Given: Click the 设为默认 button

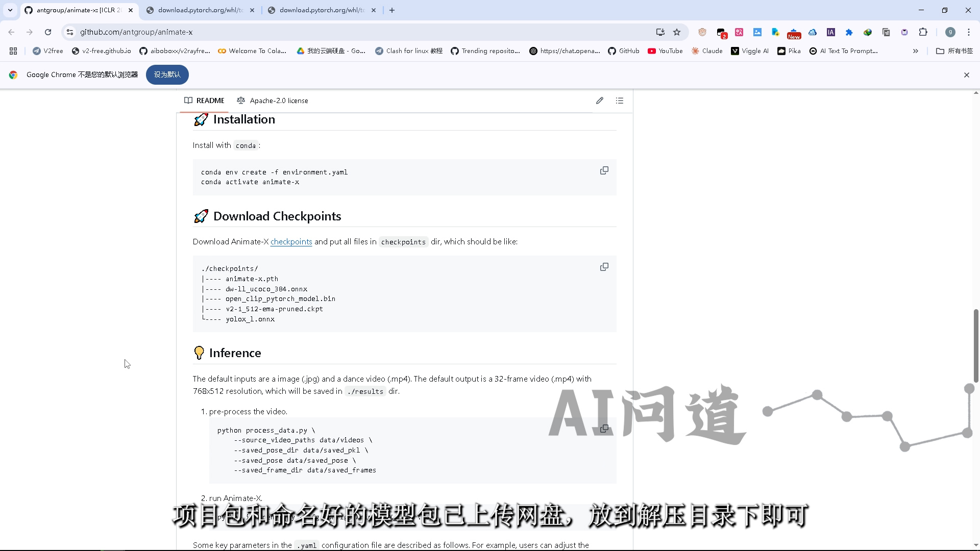Looking at the screenshot, I should coord(167,74).
